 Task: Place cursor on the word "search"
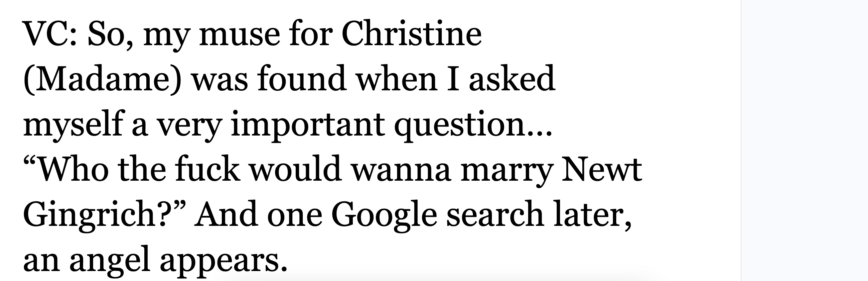tap(495, 214)
